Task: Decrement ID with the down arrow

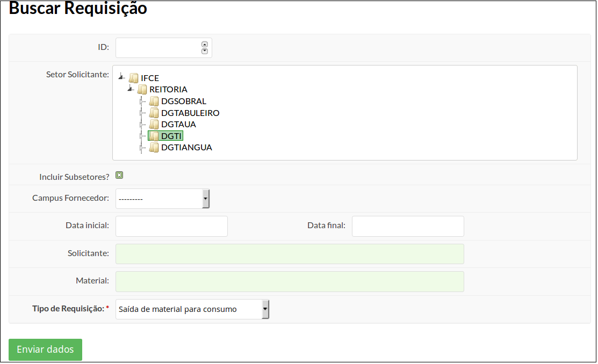Action: (x=204, y=51)
